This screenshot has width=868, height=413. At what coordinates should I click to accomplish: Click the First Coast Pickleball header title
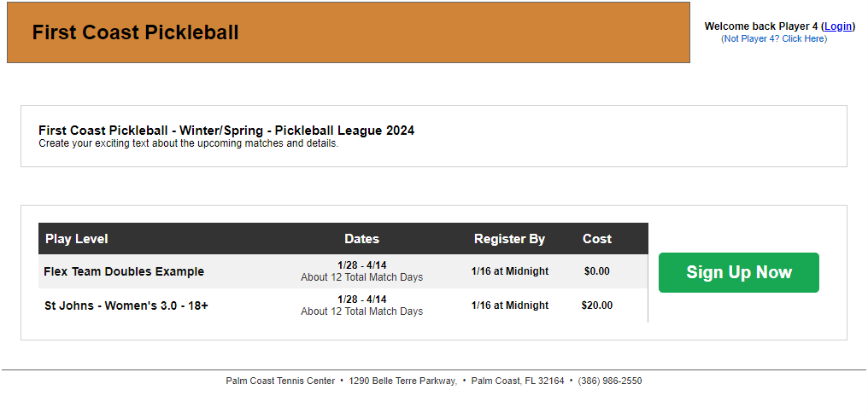pos(135,32)
